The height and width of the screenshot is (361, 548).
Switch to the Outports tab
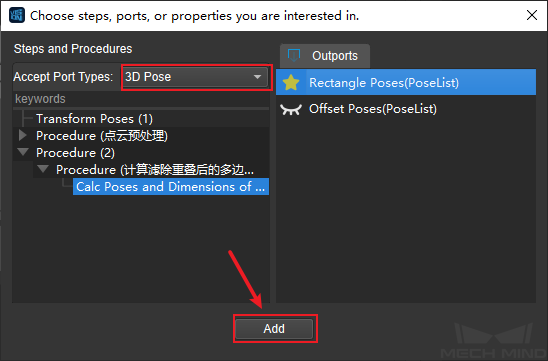click(x=325, y=56)
